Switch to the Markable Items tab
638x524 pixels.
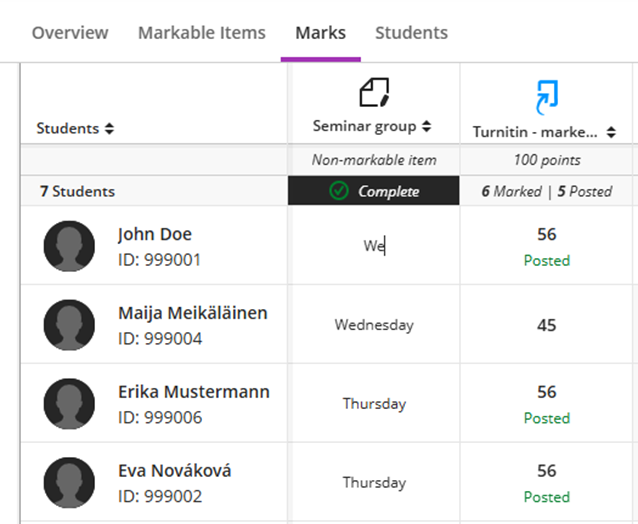coord(202,33)
